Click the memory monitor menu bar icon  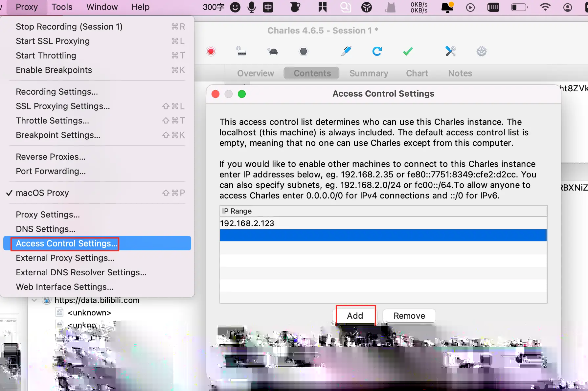(493, 7)
